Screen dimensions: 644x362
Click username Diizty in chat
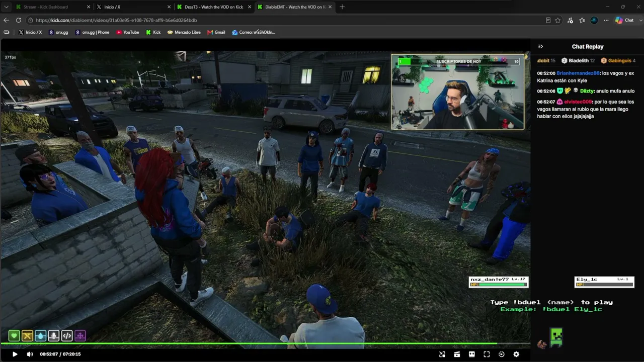pos(587,92)
